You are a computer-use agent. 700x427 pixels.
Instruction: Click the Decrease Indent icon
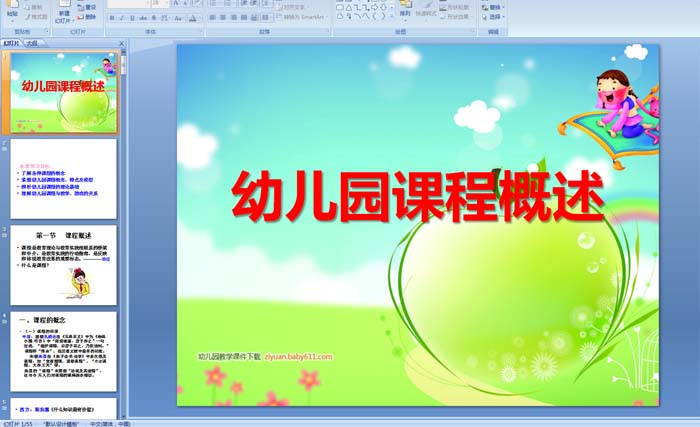(x=244, y=3)
